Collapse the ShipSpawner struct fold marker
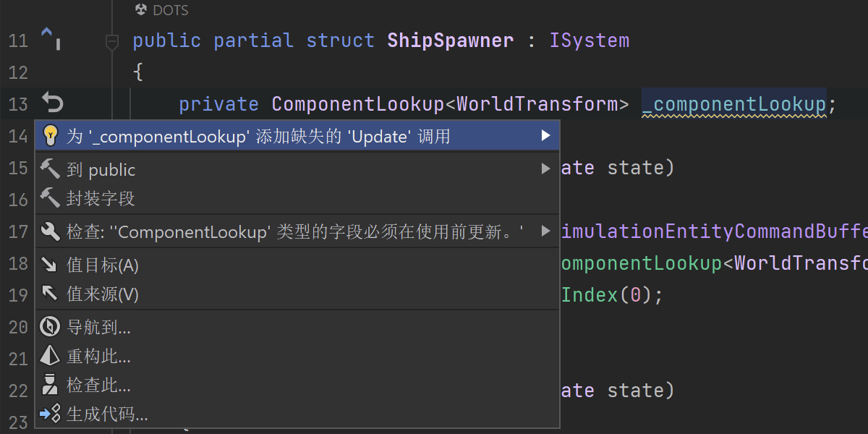 pos(111,41)
